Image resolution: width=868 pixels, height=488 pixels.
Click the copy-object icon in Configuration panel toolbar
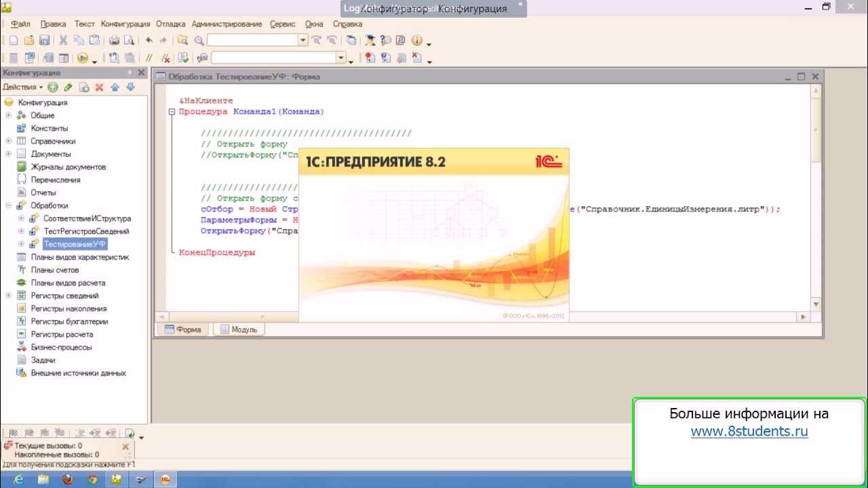coord(84,87)
